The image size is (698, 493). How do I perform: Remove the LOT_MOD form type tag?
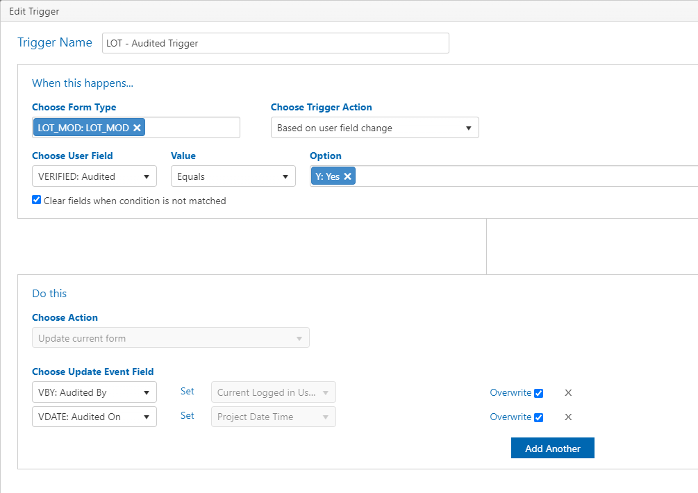pyautogui.click(x=137, y=128)
